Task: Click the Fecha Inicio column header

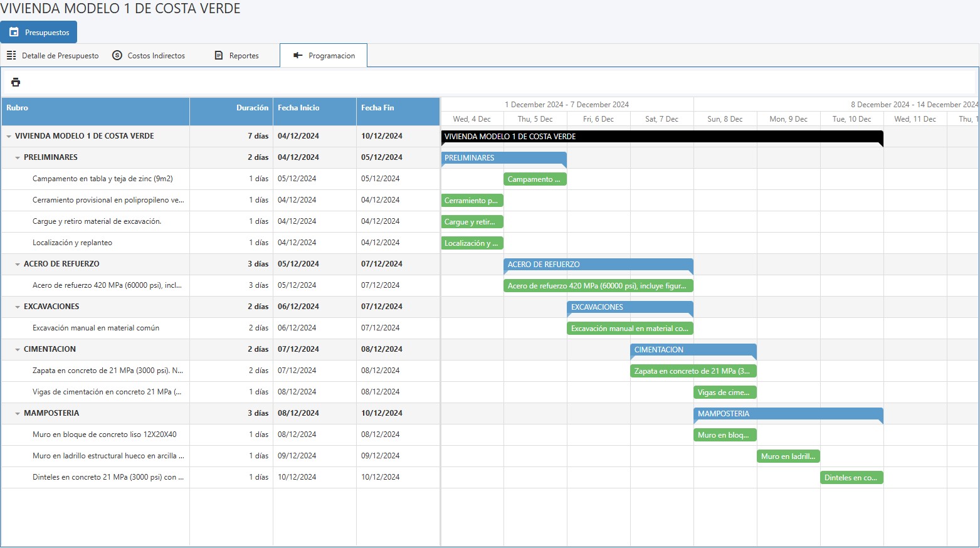Action: (x=298, y=108)
